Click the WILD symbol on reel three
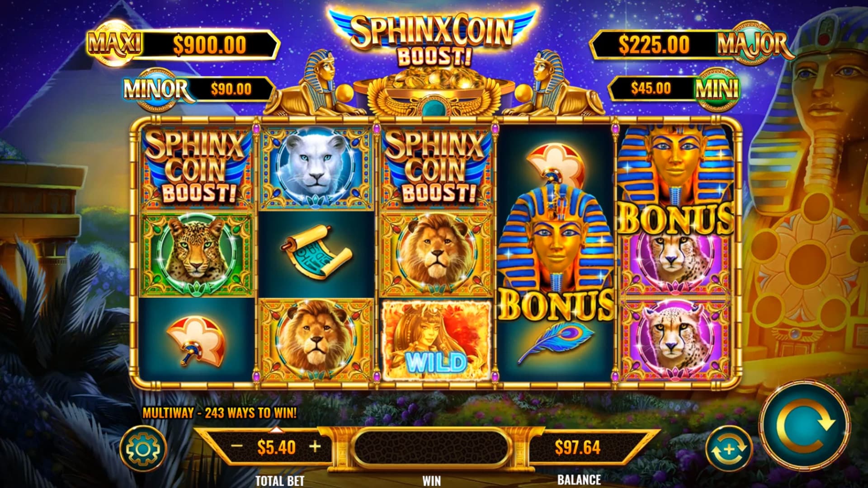The height and width of the screenshot is (488, 868). click(436, 340)
